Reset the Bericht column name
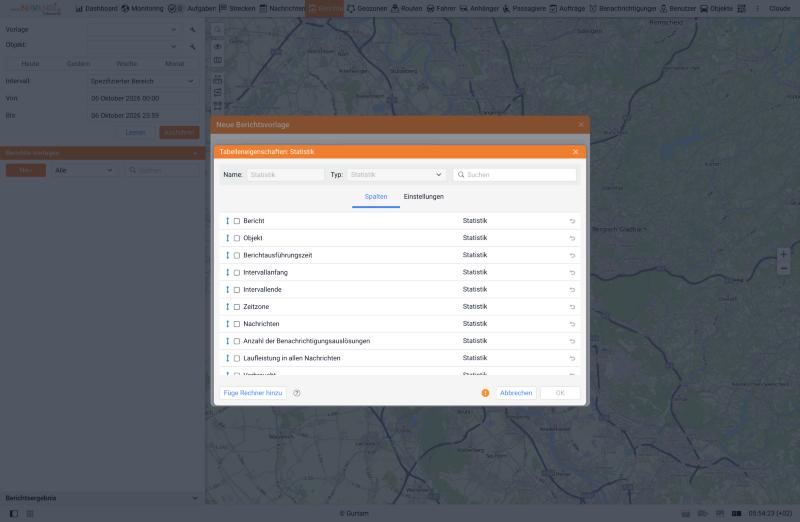Screen dimensions: 800x522 click(572, 221)
